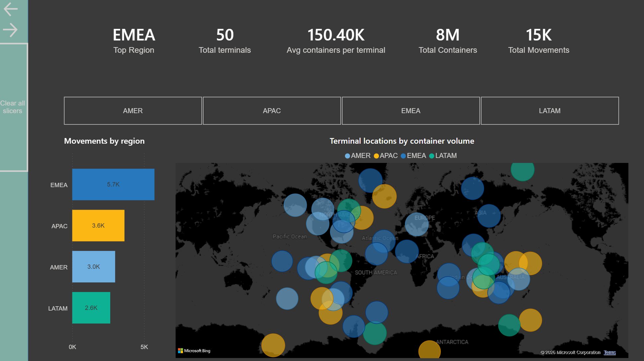
Task: Click the Total Containers 8M card
Action: (x=447, y=40)
